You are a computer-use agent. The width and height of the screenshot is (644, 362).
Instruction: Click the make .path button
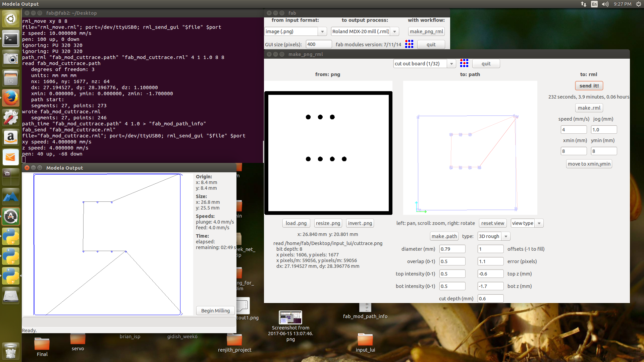click(x=444, y=236)
